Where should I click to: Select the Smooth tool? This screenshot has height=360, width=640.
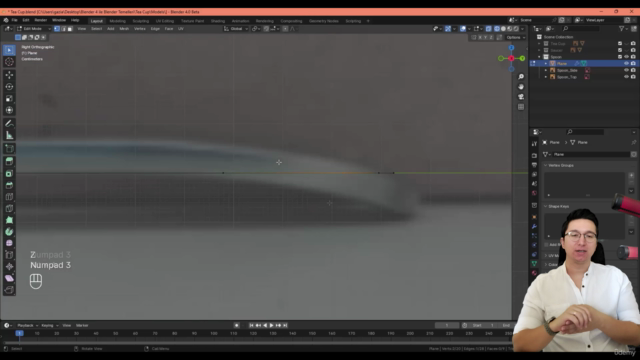click(9, 243)
